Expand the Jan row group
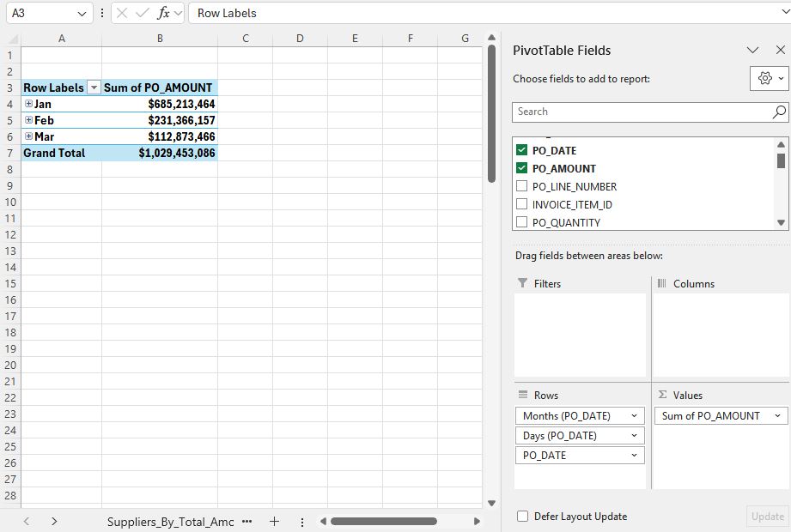The width and height of the screenshot is (791, 532). (28, 104)
